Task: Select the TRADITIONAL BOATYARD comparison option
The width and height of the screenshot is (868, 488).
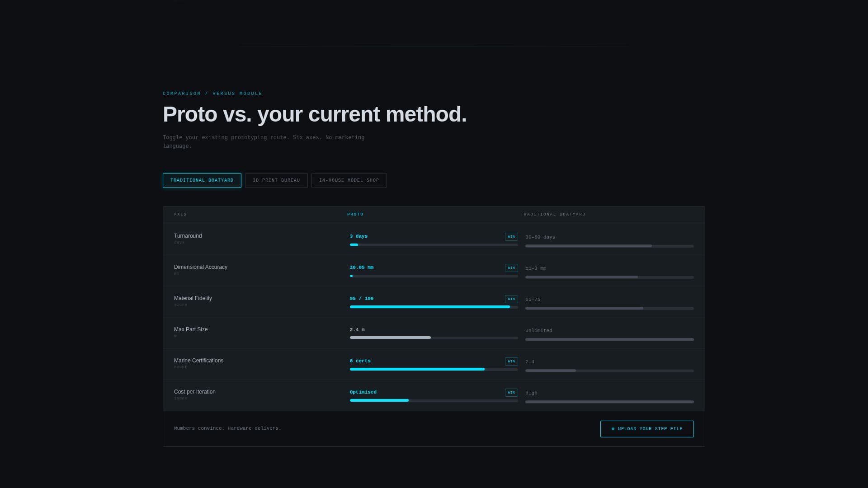Action: [202, 180]
